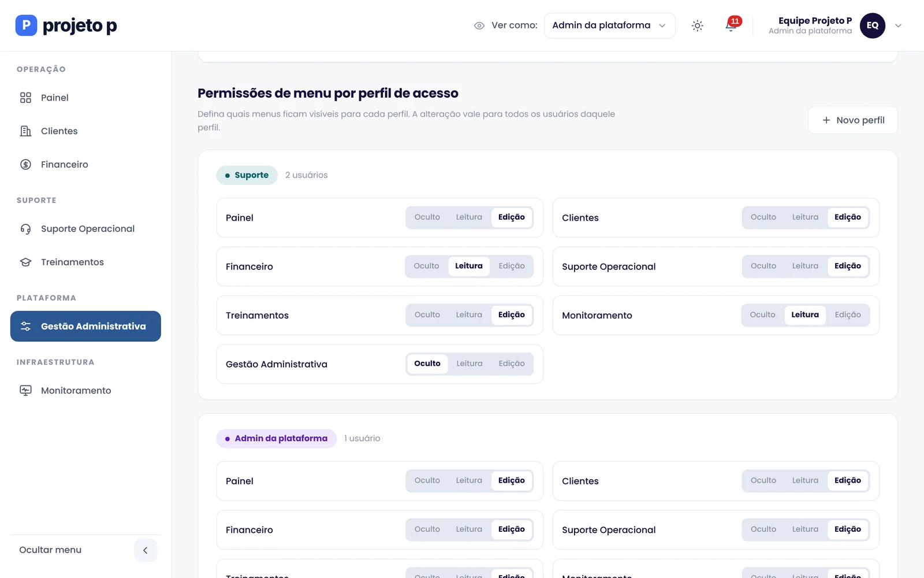This screenshot has height=578, width=924.
Task: Set Suporte Suporte Operacional to Leitura
Action: tap(805, 266)
